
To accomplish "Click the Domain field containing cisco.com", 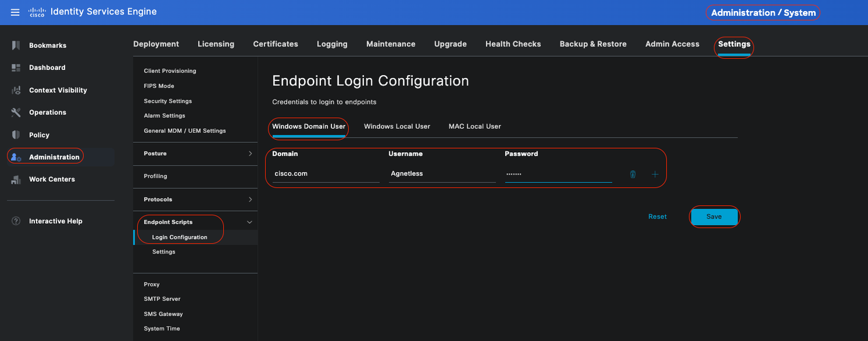I will point(326,174).
